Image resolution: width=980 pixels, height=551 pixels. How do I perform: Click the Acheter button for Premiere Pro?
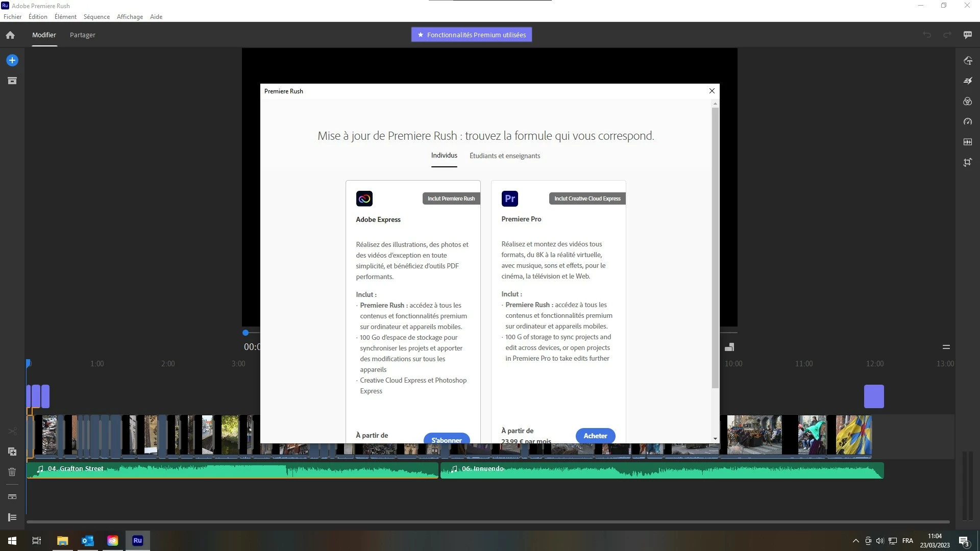pos(595,436)
